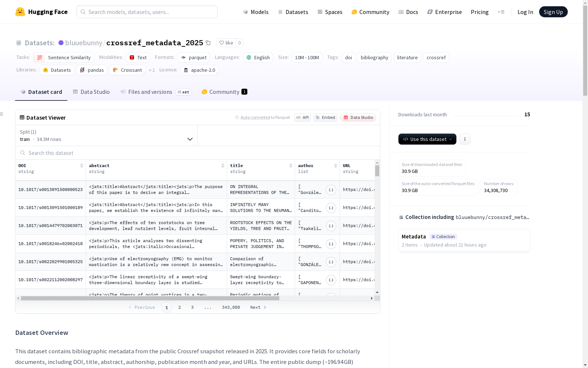Viewport: 588px width, 368px height.
Task: Select the bibliography tag
Action: 374,57
